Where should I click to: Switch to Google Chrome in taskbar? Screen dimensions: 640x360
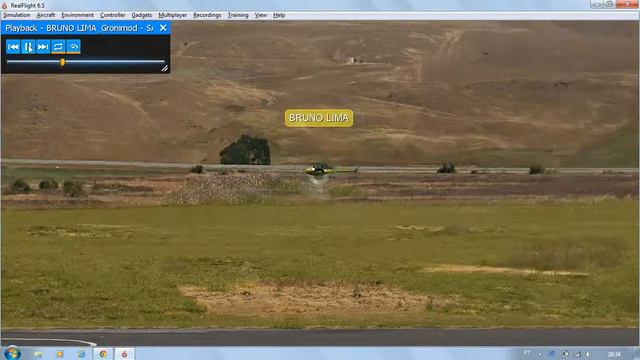(103, 354)
